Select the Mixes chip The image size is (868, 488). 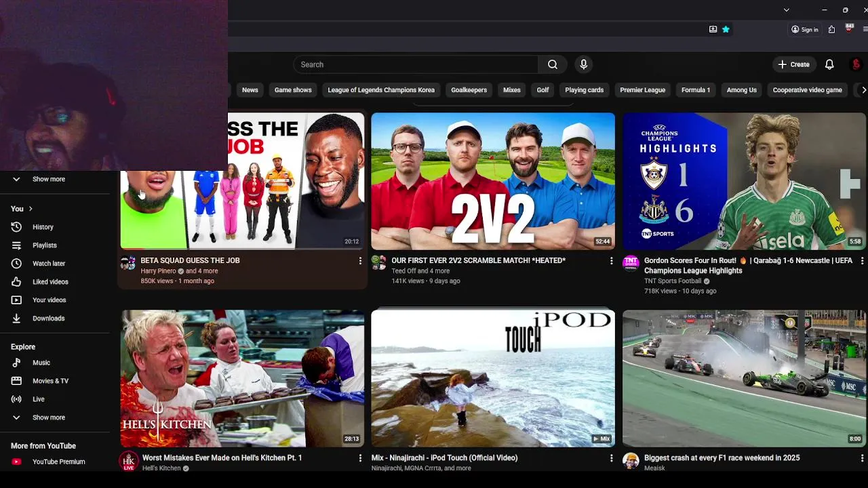512,90
